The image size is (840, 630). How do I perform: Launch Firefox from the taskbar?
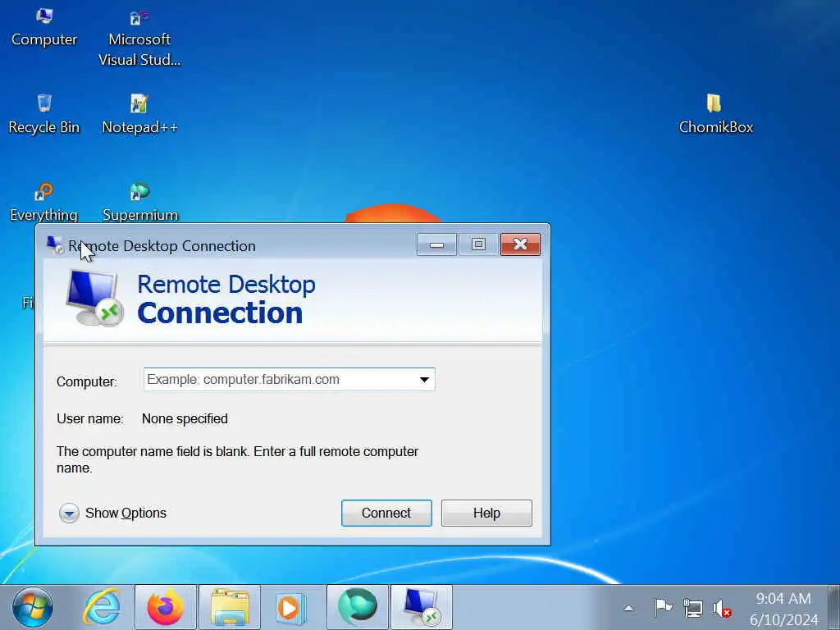166,608
